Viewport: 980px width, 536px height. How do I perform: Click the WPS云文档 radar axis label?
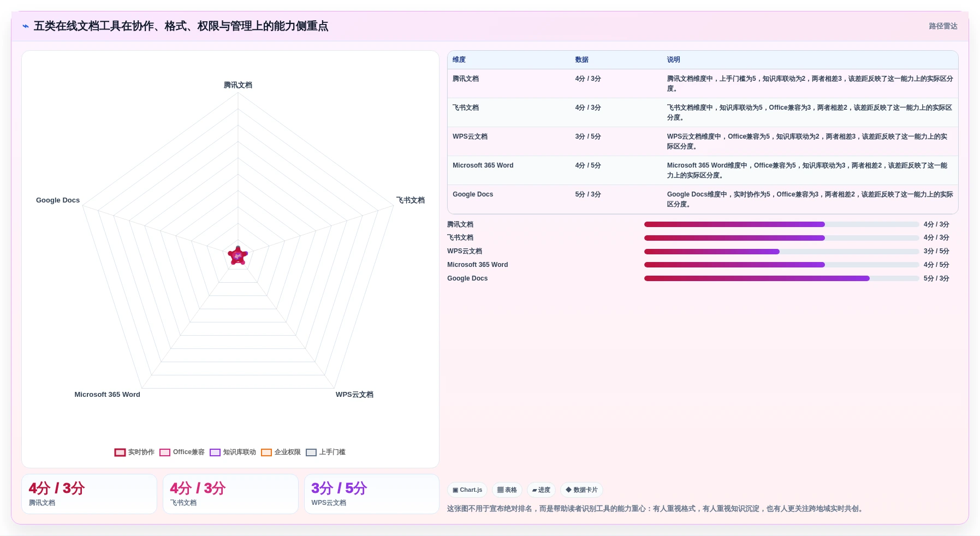pos(354,395)
